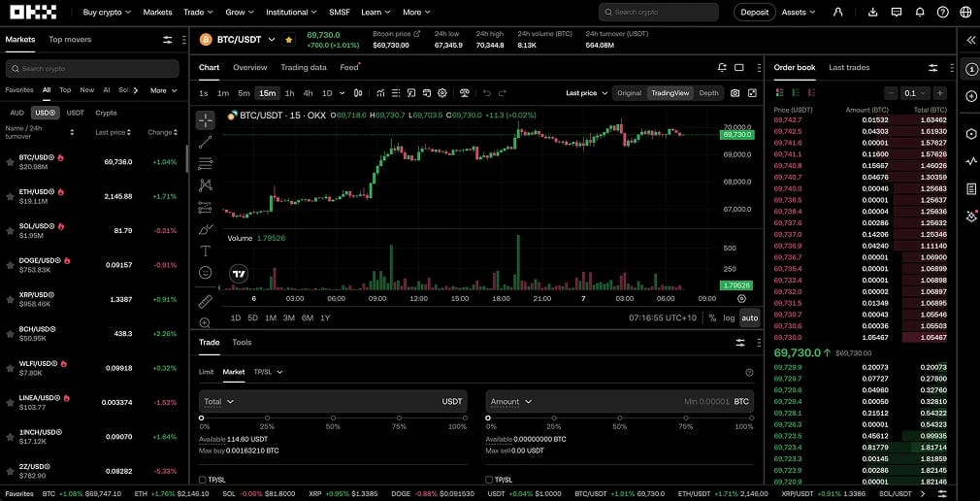
Task: Select the ruler measure tool
Action: 205,302
